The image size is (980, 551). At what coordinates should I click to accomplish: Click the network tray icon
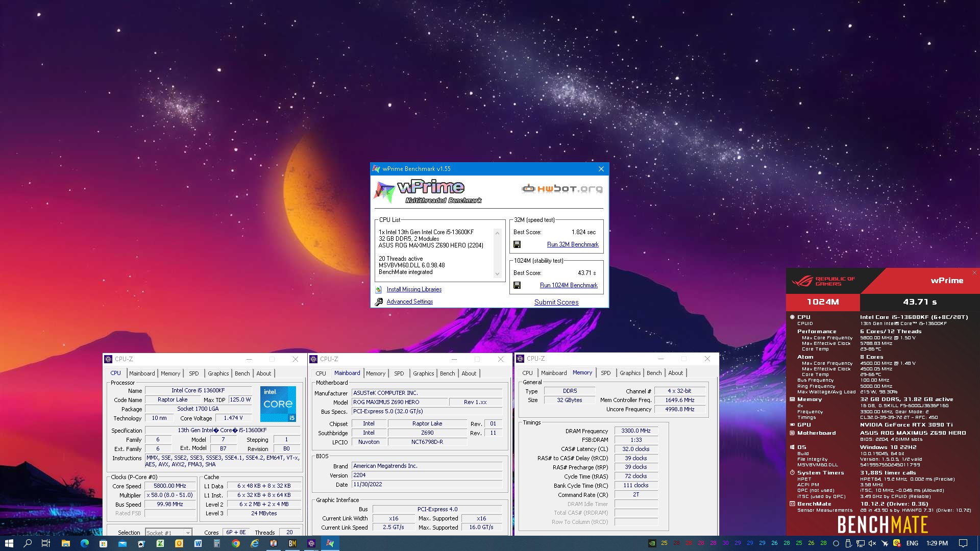(x=861, y=543)
